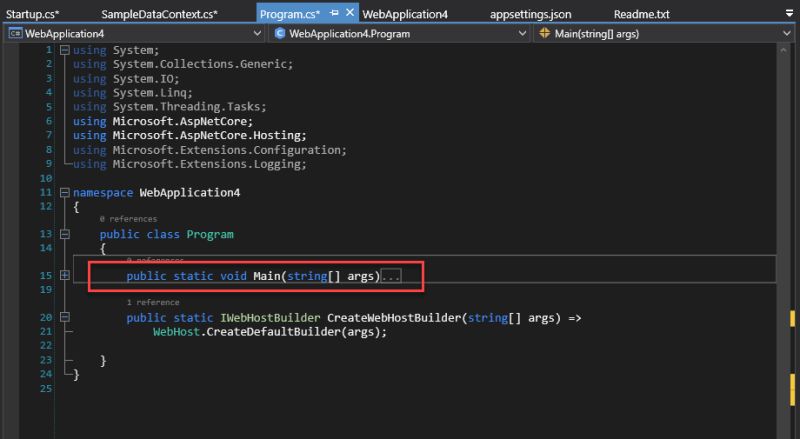Image resolution: width=800 pixels, height=439 pixels.
Task: Collapse the using directives region
Action: [65, 50]
